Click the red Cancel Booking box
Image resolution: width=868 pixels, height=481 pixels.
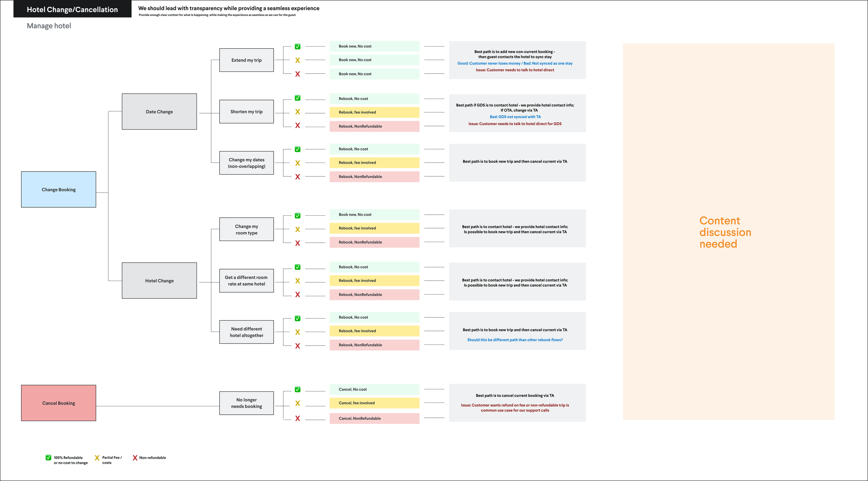click(58, 403)
